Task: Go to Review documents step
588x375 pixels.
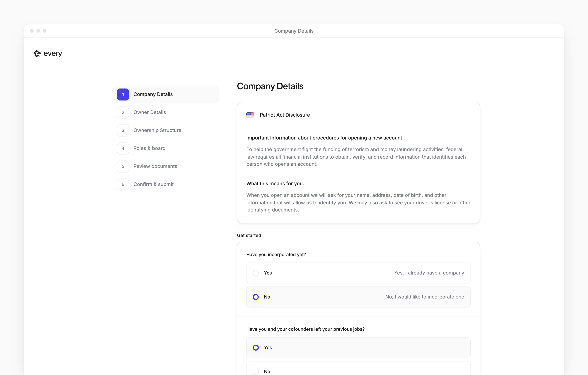Action: tap(166, 166)
